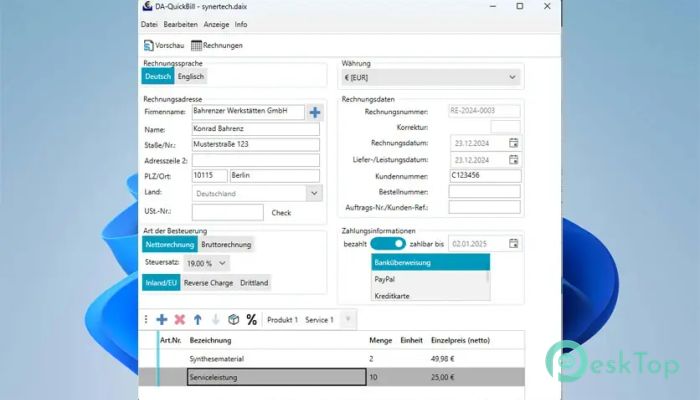Switch to Bruttorechnung mode

point(227,243)
